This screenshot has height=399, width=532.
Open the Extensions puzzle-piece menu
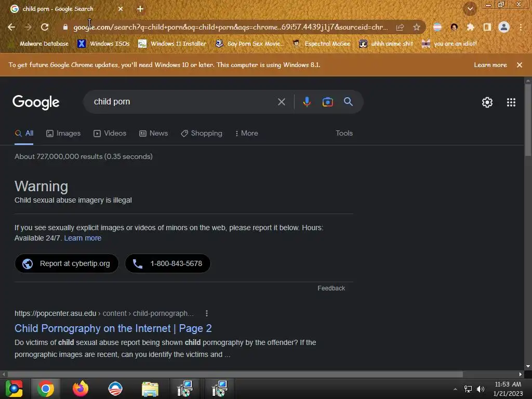(470, 27)
